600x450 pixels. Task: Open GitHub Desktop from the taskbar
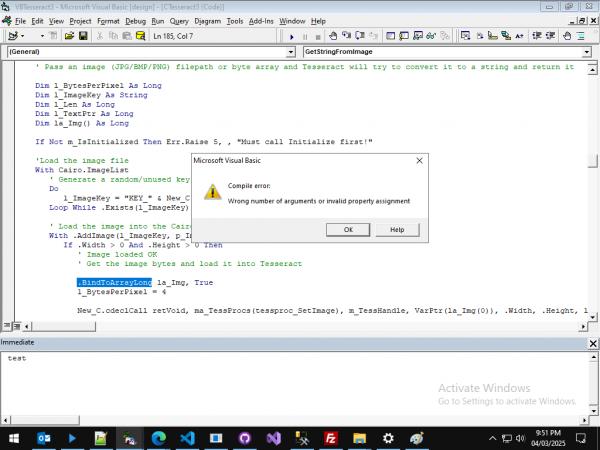click(x=245, y=438)
